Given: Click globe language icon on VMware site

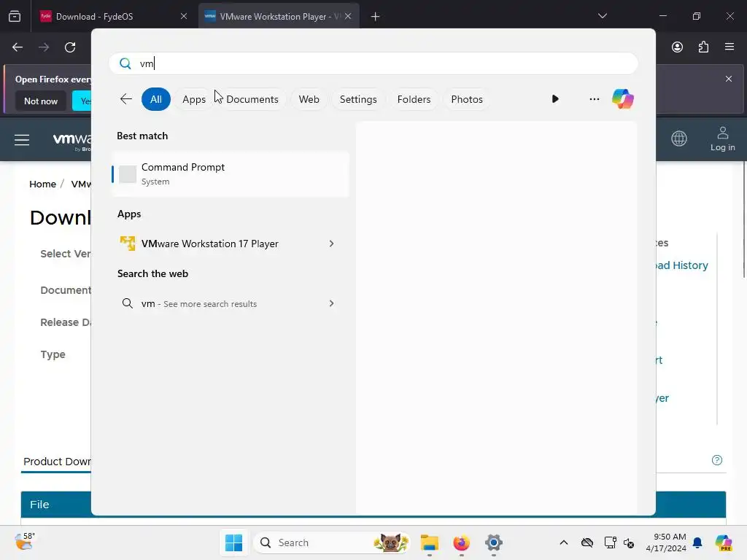Looking at the screenshot, I should tap(679, 139).
